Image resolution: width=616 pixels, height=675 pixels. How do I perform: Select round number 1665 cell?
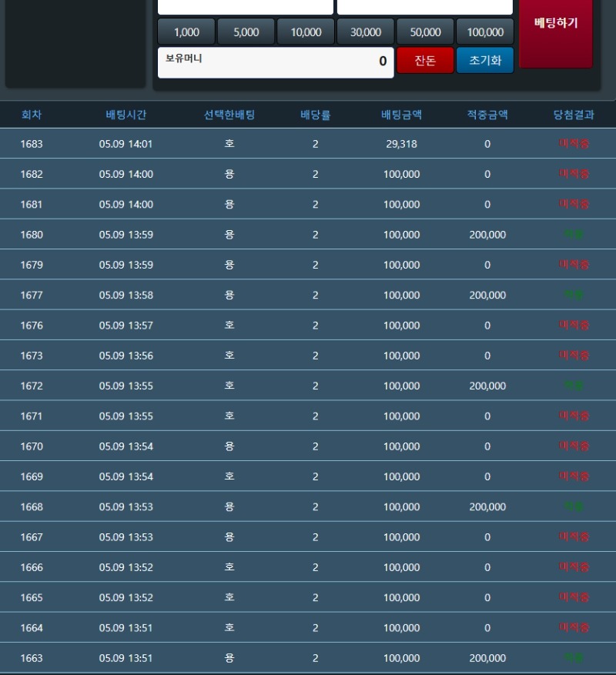pyautogui.click(x=32, y=597)
